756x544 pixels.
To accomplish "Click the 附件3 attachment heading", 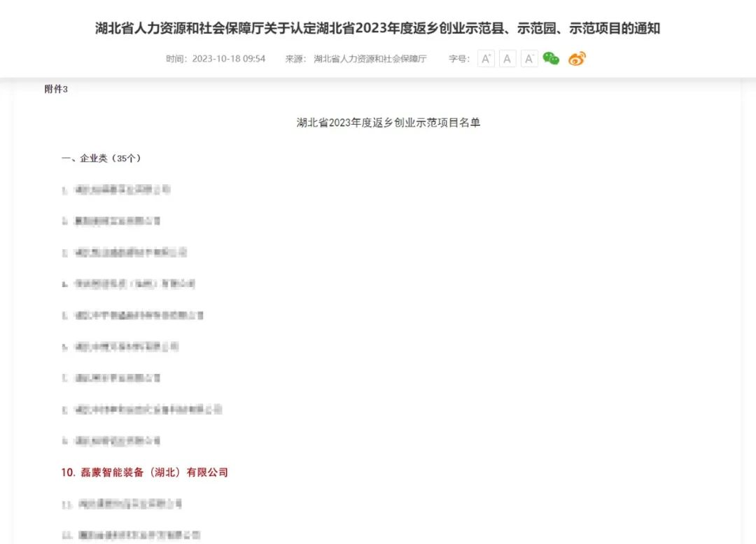I will coord(56,89).
